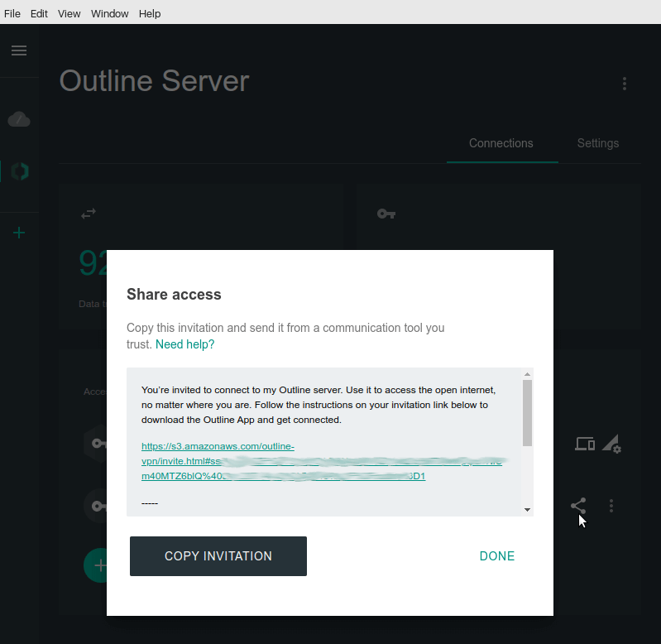Open access key three-dot options menu

611,505
